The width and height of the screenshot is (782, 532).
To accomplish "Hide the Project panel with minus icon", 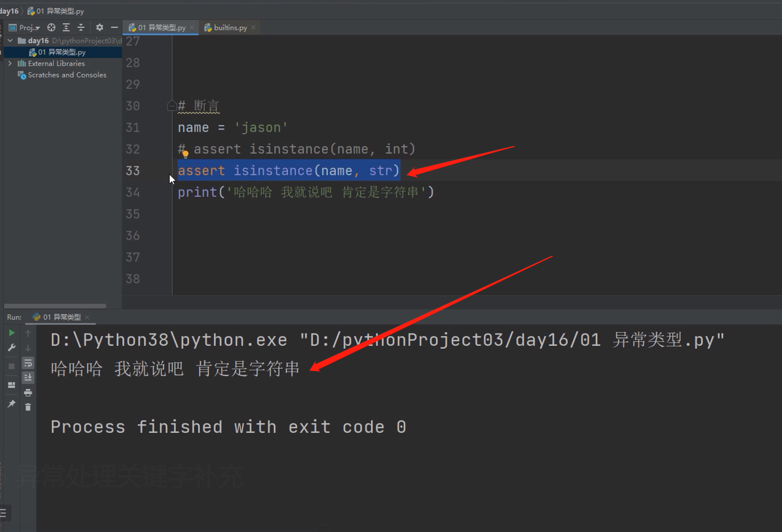I will click(115, 27).
